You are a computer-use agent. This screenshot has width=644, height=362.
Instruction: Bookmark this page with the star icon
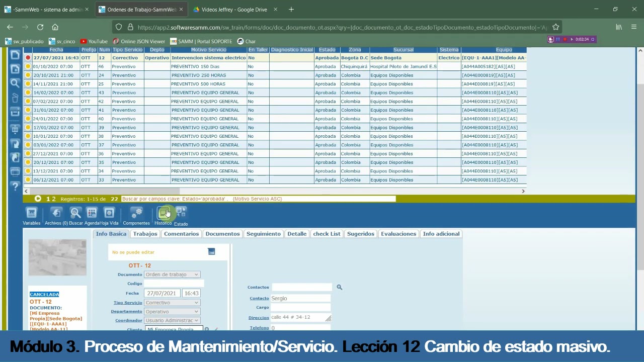click(555, 27)
